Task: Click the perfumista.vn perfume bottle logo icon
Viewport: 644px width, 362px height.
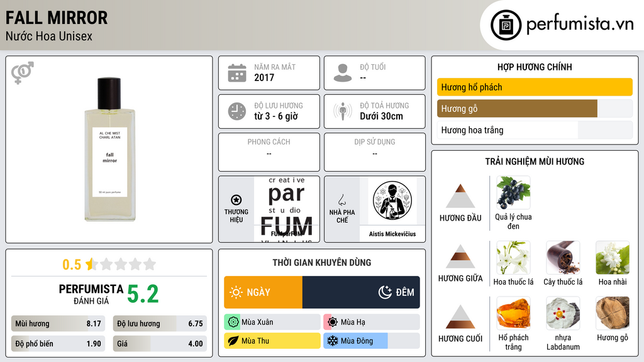Action: 506,25
